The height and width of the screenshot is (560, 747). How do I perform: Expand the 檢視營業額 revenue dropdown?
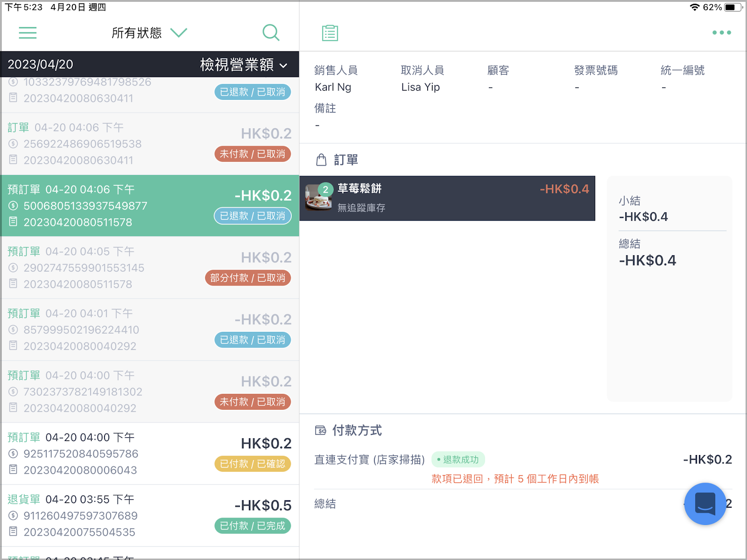244,64
